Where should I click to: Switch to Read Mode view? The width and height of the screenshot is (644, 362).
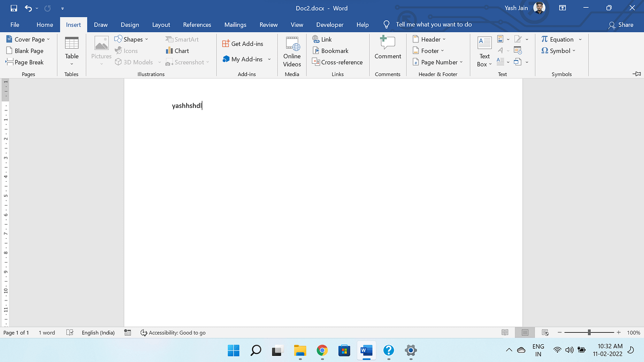505,332
